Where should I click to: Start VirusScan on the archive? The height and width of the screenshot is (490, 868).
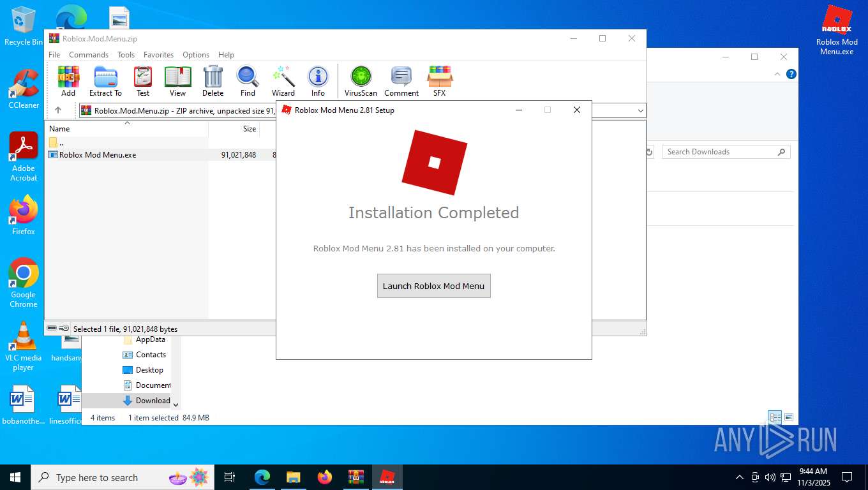point(361,81)
